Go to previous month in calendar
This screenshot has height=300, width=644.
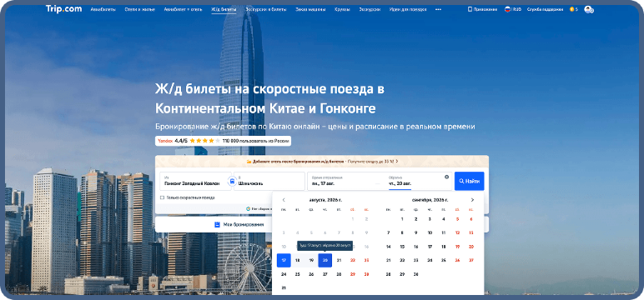(284, 200)
